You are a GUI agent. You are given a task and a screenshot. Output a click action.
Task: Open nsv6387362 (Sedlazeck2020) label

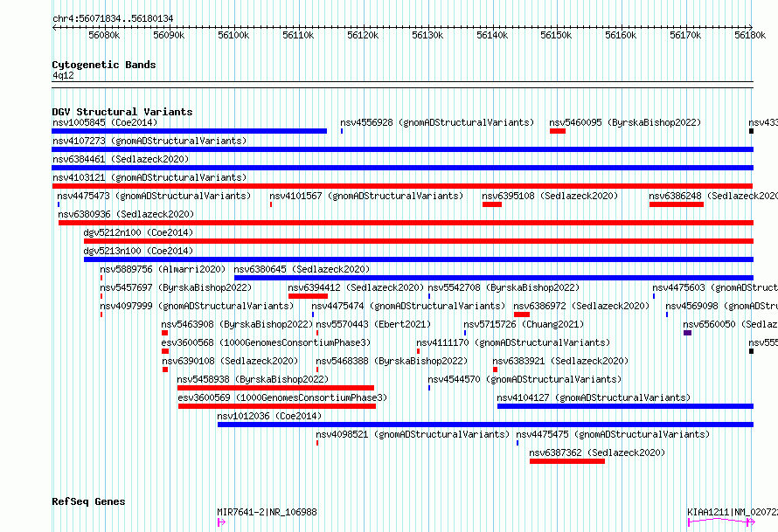tap(597, 453)
